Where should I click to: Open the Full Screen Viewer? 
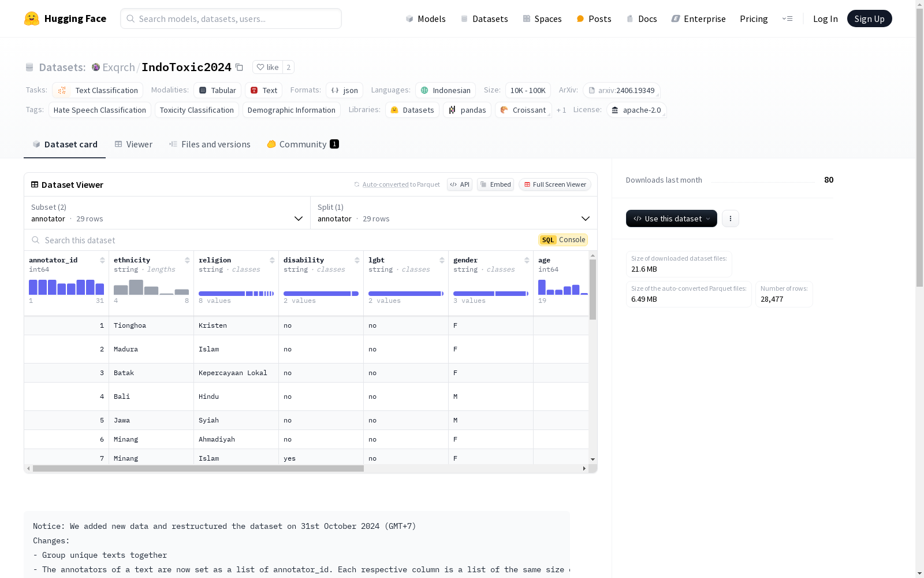(555, 184)
